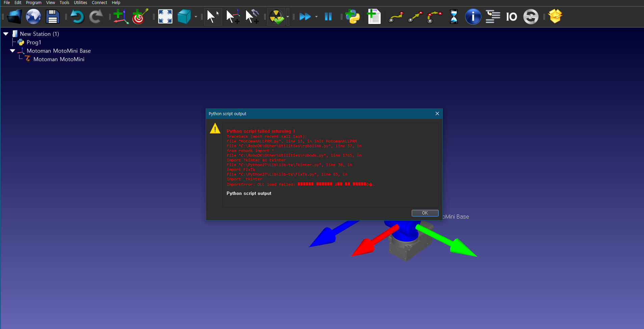Collapse the New Station (1) tree node
The width and height of the screenshot is (644, 329).
pos(6,34)
